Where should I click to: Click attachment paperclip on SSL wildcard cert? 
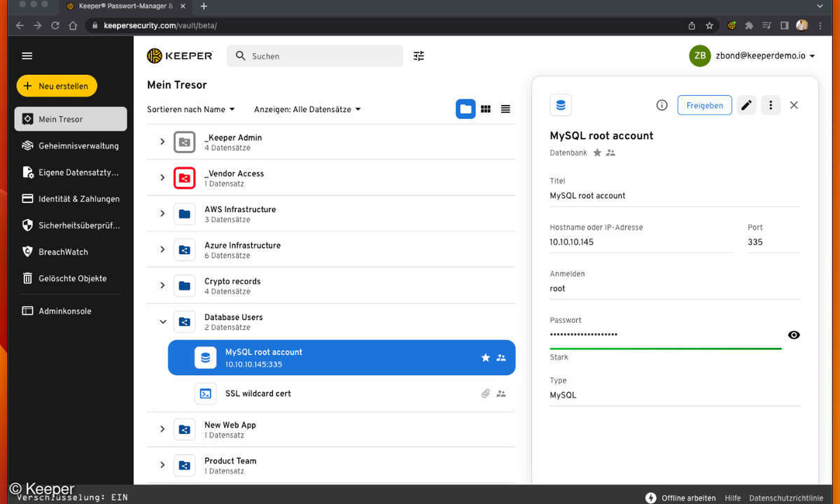(x=486, y=393)
